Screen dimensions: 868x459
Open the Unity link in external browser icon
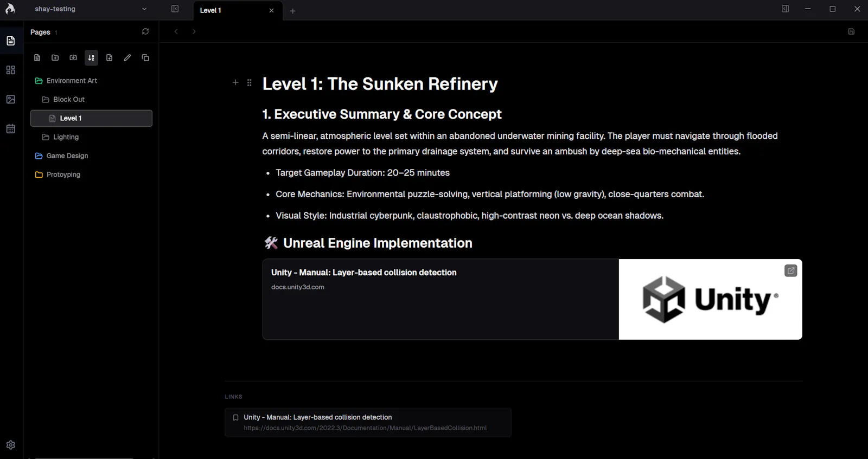coord(791,270)
